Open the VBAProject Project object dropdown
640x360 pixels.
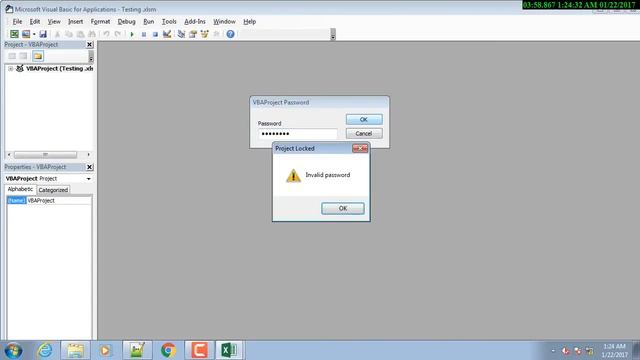click(89, 179)
